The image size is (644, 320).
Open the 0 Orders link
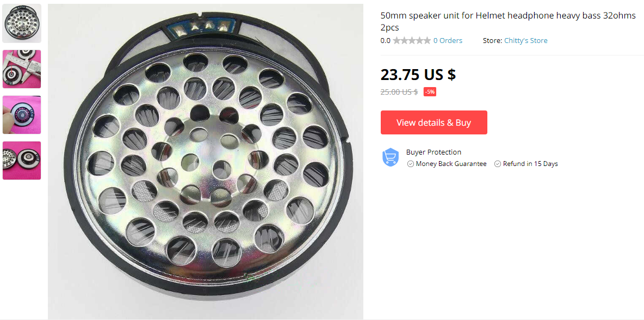click(448, 41)
